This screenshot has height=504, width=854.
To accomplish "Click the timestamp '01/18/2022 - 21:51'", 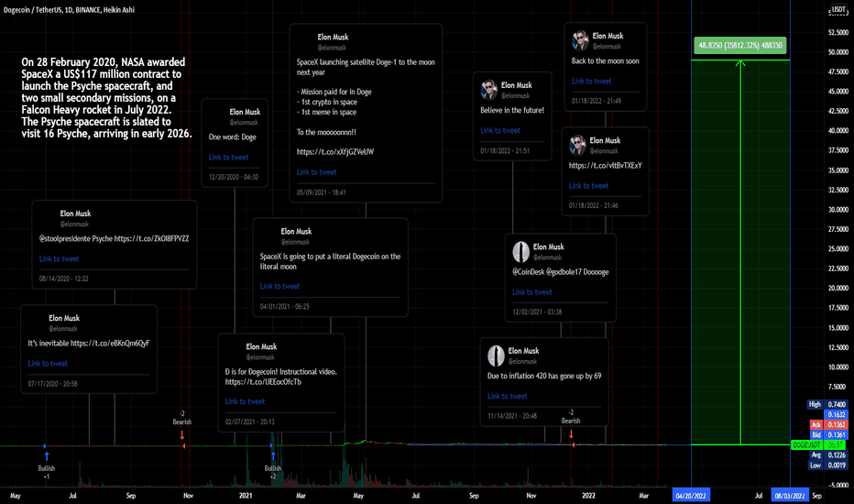I will [x=505, y=151].
